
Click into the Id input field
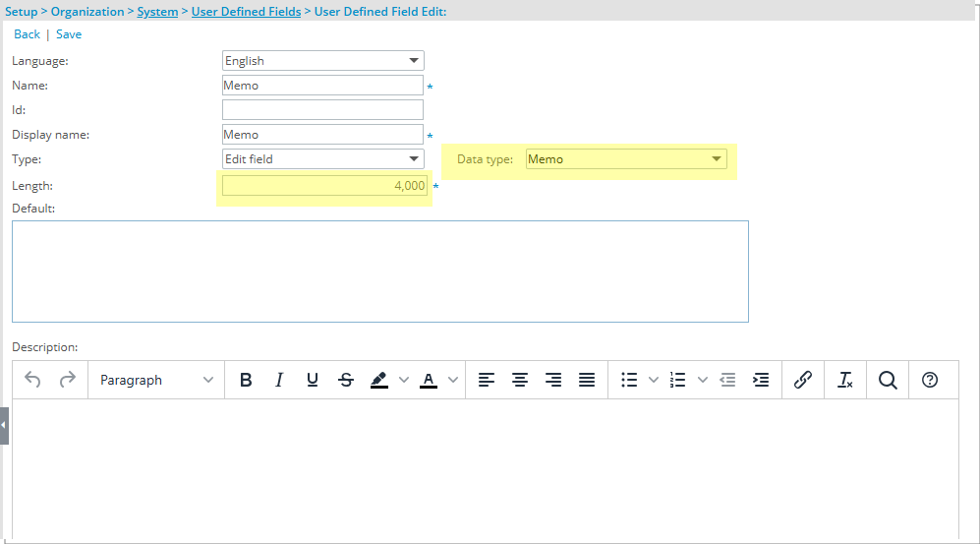coord(322,110)
